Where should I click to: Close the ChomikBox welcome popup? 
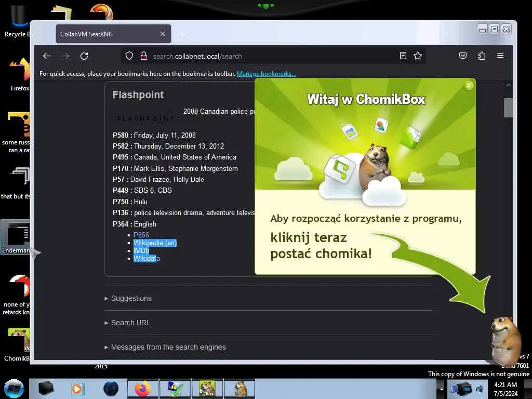point(469,86)
